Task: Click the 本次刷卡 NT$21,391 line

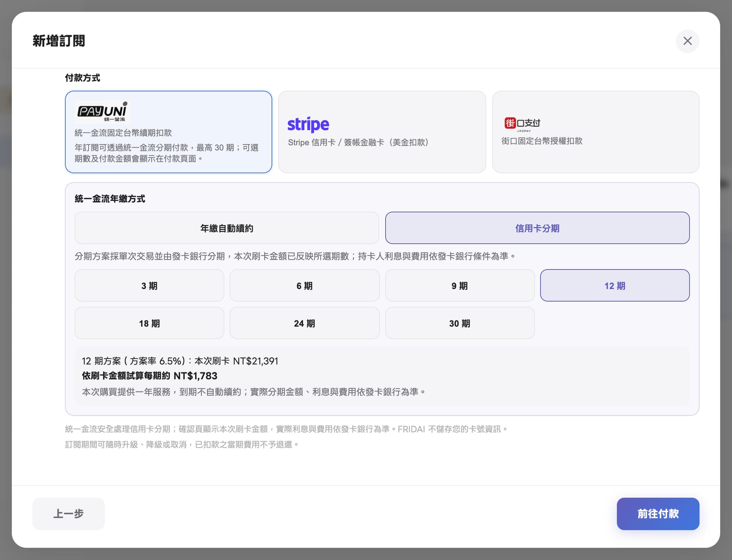Action: coord(180,361)
